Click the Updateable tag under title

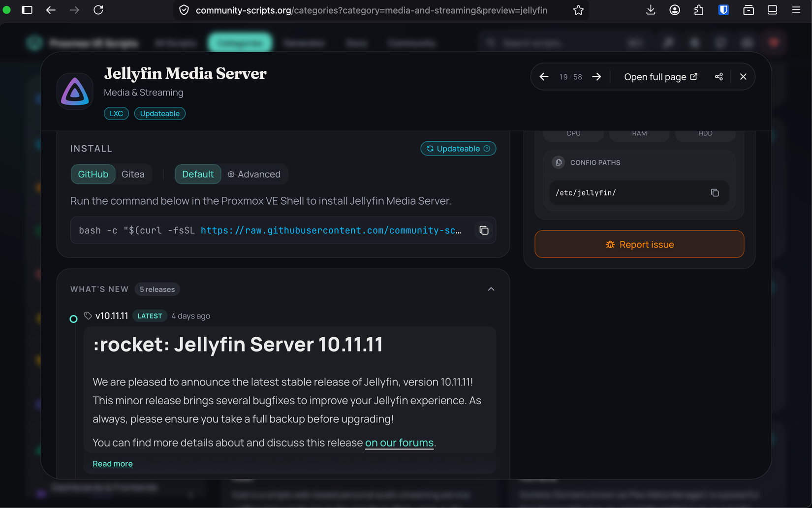coord(159,113)
